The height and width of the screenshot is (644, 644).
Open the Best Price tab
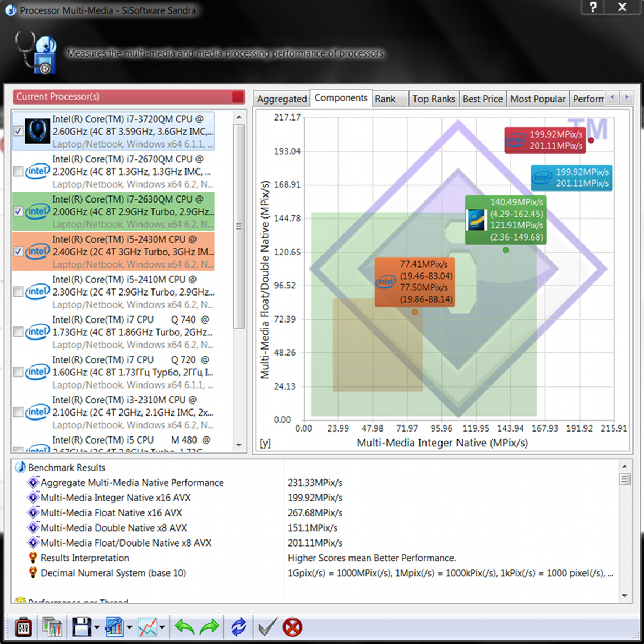[x=483, y=99]
